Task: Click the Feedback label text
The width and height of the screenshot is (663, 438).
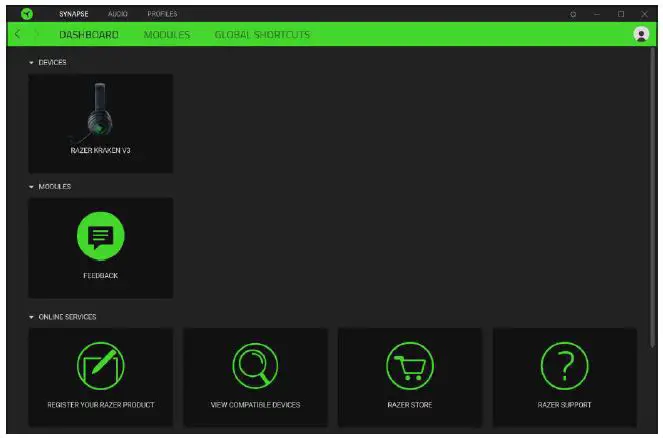Action: click(x=101, y=276)
